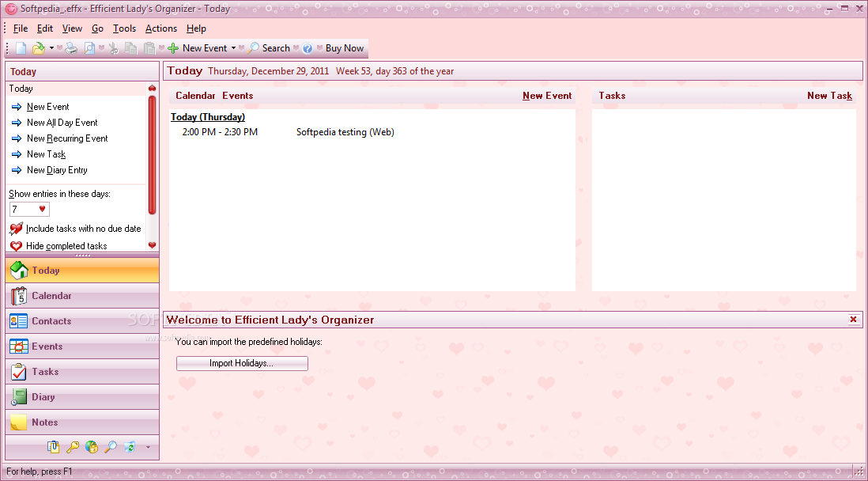Open the Edit menu
The height and width of the screenshot is (481, 868).
45,28
